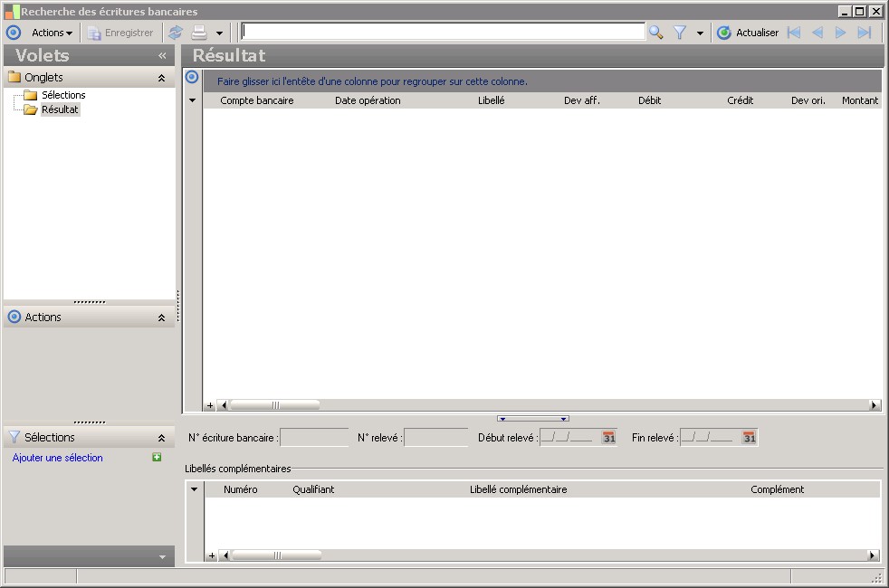Click the Dev aff. column header
Viewport: 889px width, 588px height.
pos(582,100)
